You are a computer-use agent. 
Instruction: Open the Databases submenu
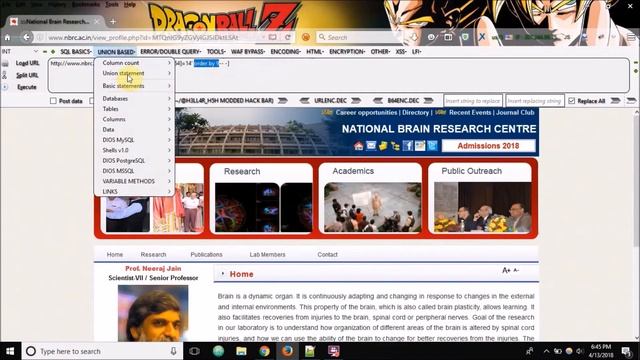(x=135, y=99)
